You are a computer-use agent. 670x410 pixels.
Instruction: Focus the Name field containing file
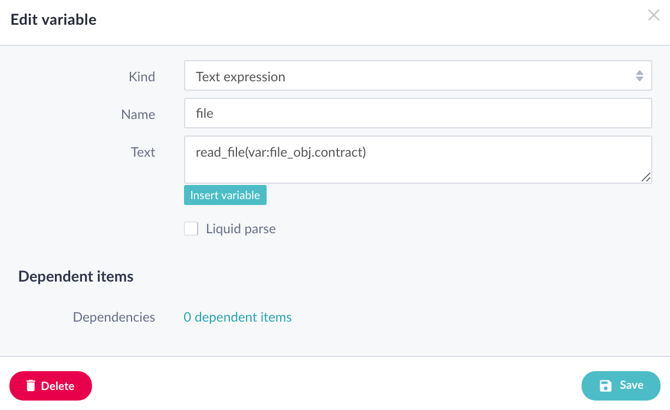point(417,113)
